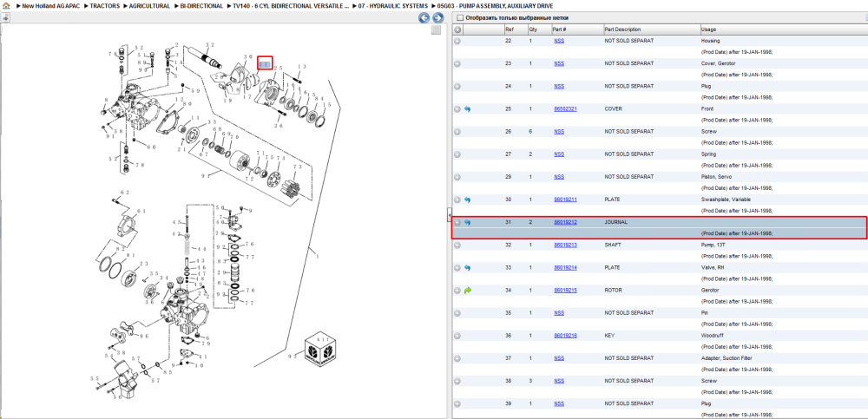This screenshot has height=419, width=868.
Task: Click the plus icon for Ref 34 ROTOR
Action: tap(457, 290)
